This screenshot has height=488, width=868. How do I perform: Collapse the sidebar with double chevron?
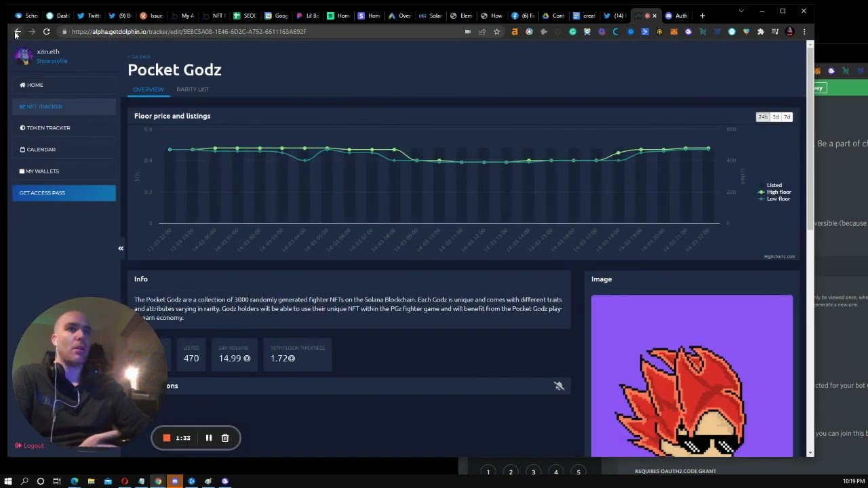[x=121, y=248]
